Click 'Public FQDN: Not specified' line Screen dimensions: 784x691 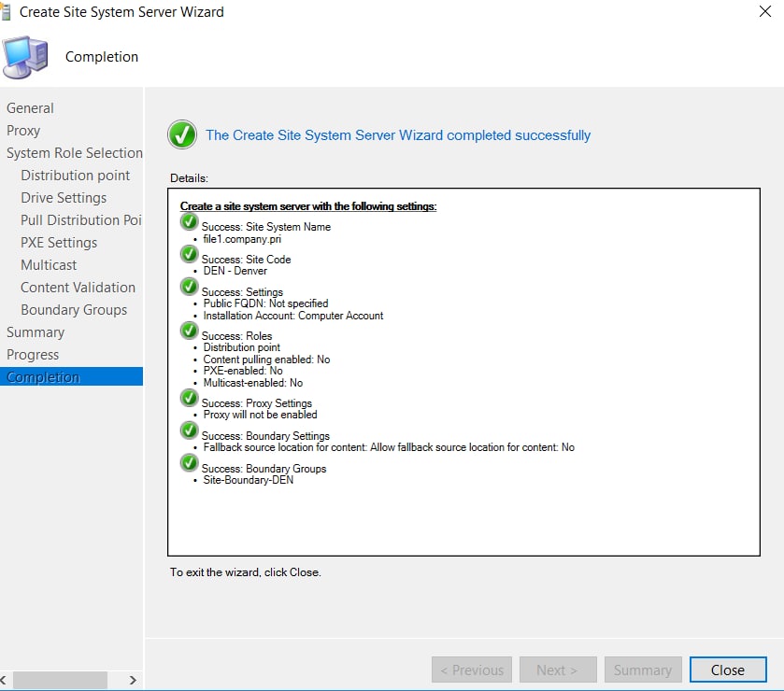point(265,303)
